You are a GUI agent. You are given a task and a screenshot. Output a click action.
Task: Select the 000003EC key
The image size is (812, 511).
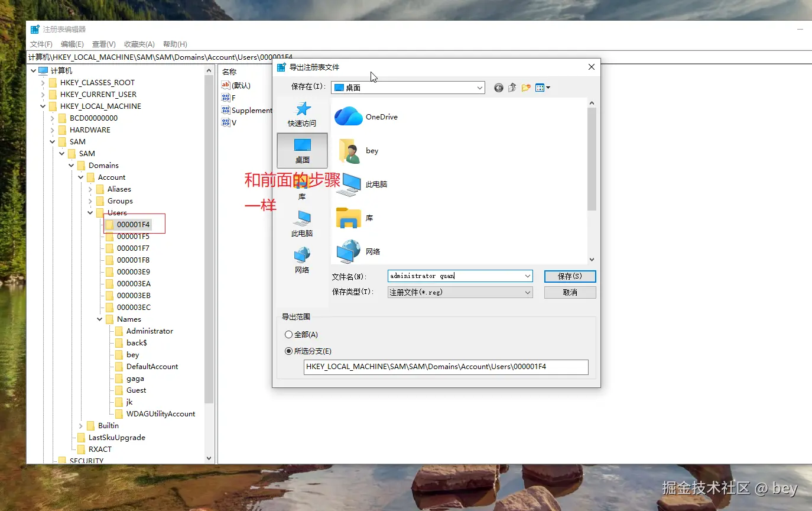pyautogui.click(x=133, y=308)
